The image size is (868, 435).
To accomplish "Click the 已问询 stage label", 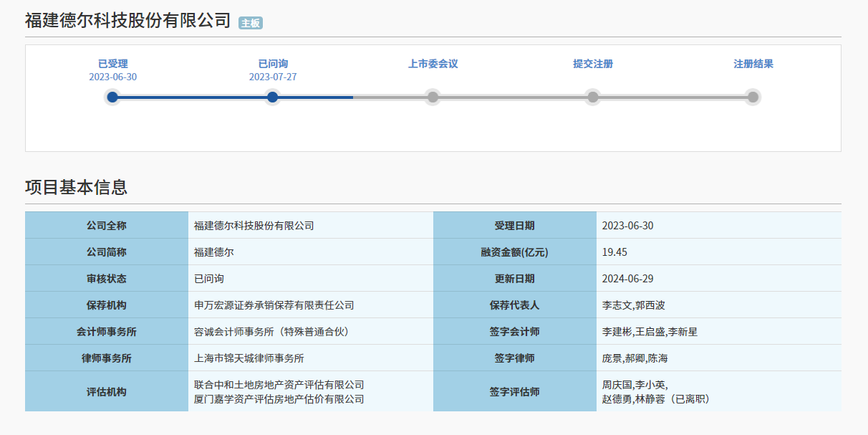I will (272, 64).
